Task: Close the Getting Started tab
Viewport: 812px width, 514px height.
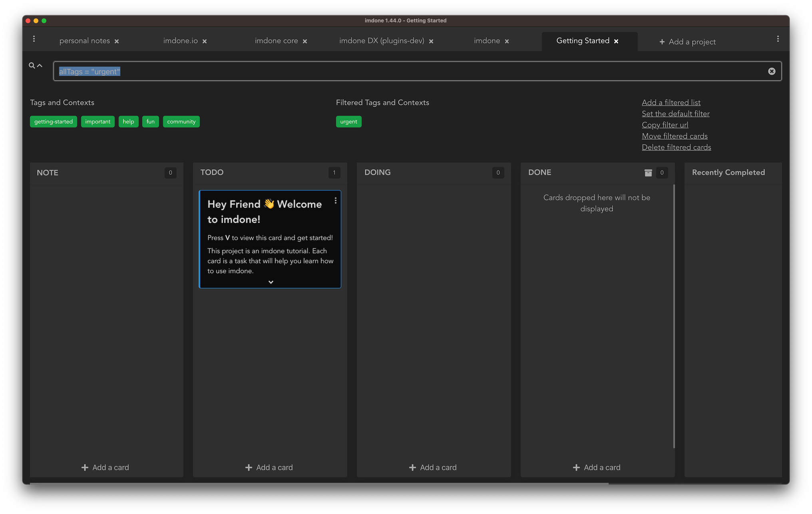Action: point(616,41)
